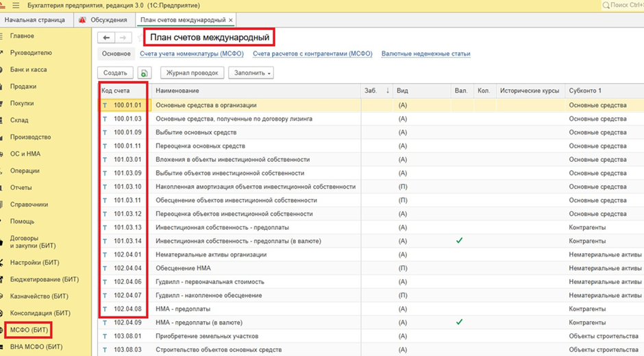Close the План счетов международный tab

pyautogui.click(x=231, y=21)
